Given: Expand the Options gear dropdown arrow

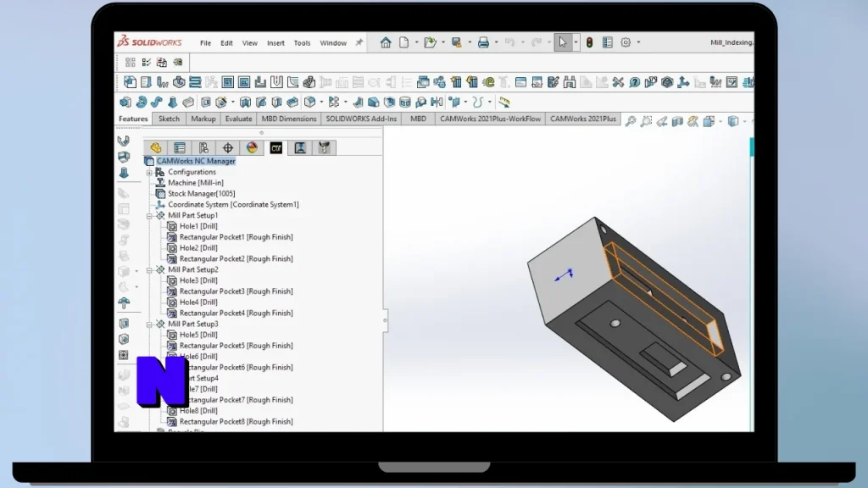Looking at the screenshot, I should tap(638, 42).
